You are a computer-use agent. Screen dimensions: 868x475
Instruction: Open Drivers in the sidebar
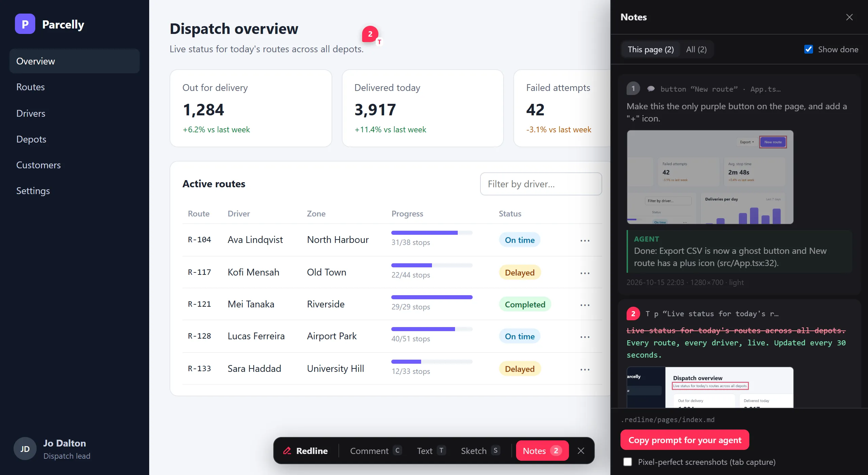click(75, 113)
